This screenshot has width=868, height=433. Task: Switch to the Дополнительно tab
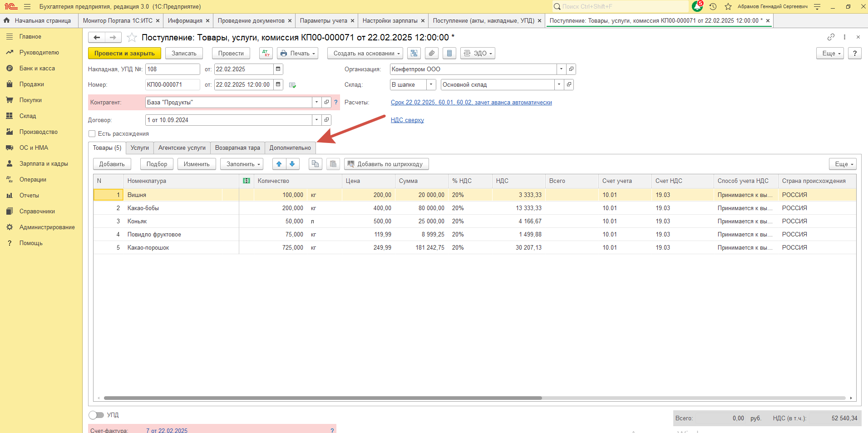pyautogui.click(x=290, y=148)
